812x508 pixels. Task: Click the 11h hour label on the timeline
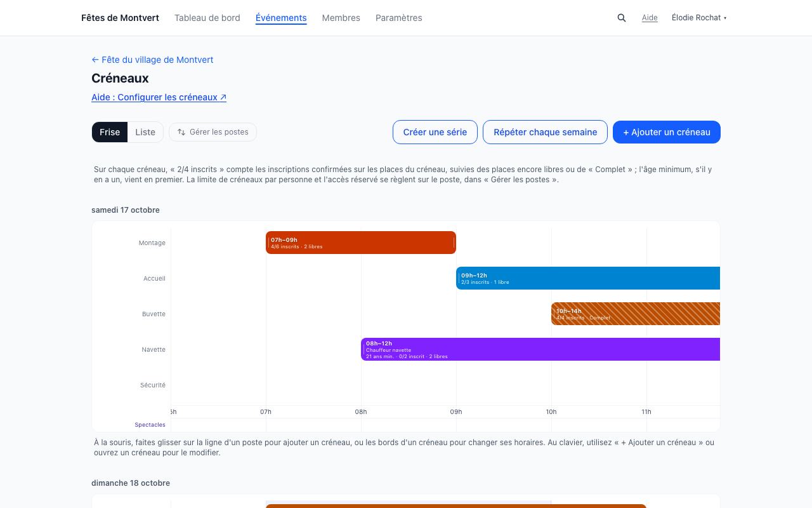point(646,411)
